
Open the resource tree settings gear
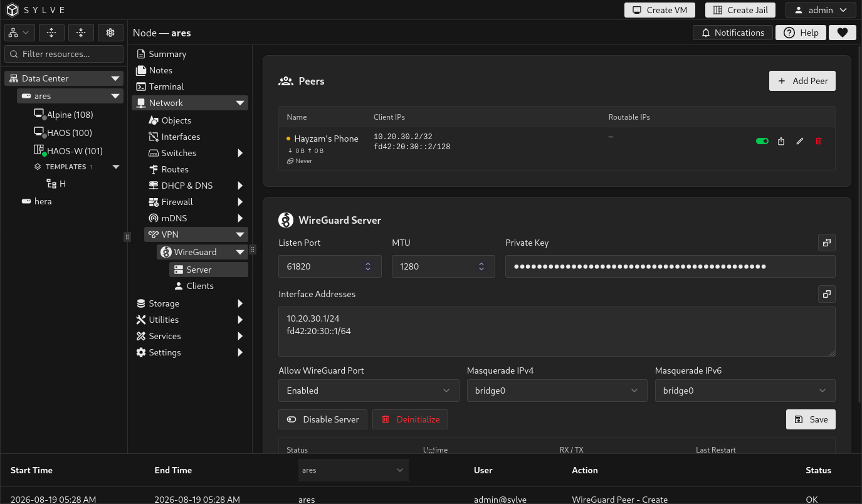point(110,33)
